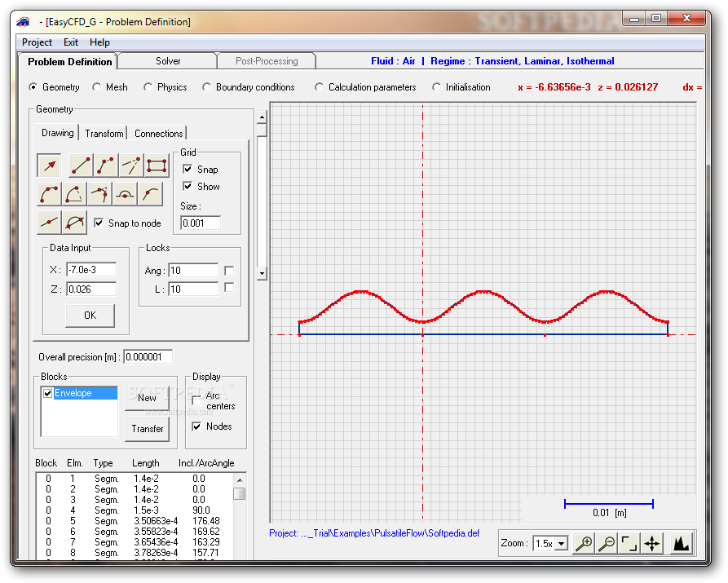728x583 pixels.
Task: Toggle the Nodes display checkbox
Action: point(196,426)
